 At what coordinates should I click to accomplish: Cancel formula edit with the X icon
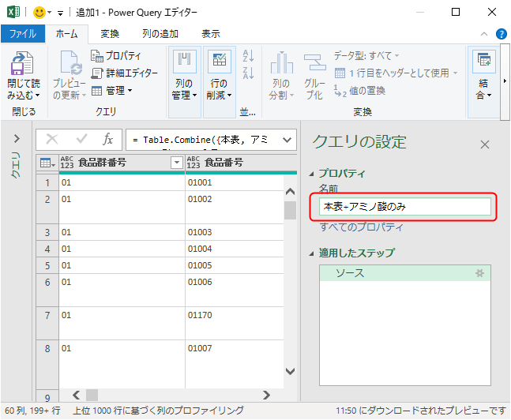tap(52, 139)
